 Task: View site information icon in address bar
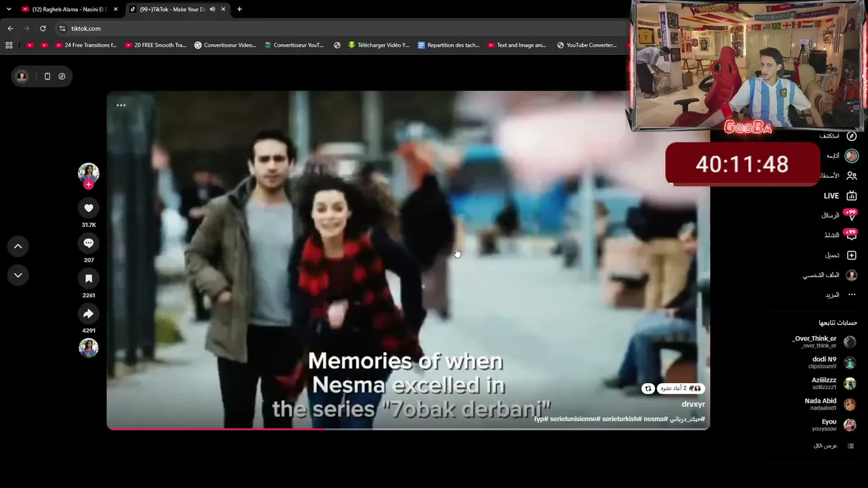(62, 28)
